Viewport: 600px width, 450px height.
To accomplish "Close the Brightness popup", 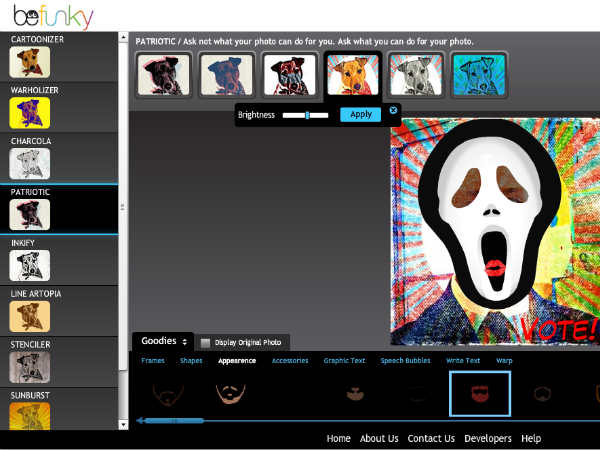I will (x=393, y=110).
